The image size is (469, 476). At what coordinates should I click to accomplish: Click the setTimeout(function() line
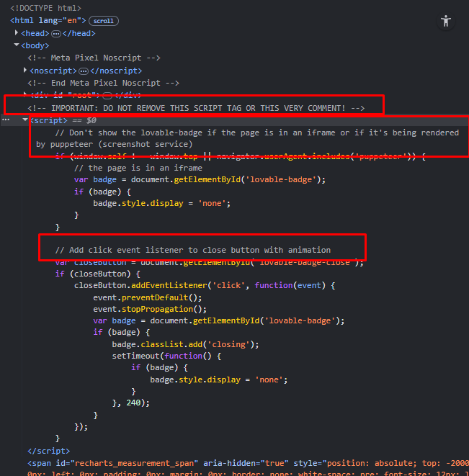click(166, 356)
